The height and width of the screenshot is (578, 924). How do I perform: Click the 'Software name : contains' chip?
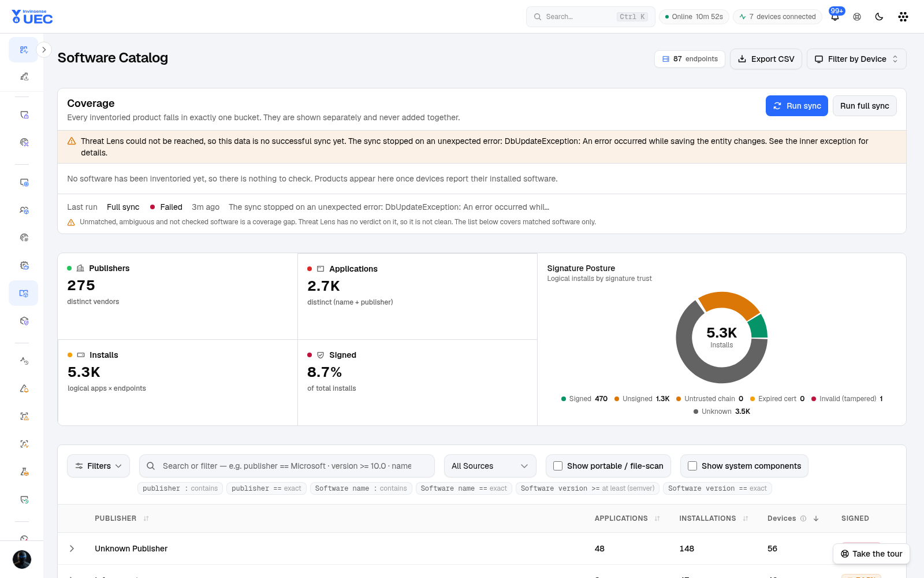pyautogui.click(x=361, y=488)
